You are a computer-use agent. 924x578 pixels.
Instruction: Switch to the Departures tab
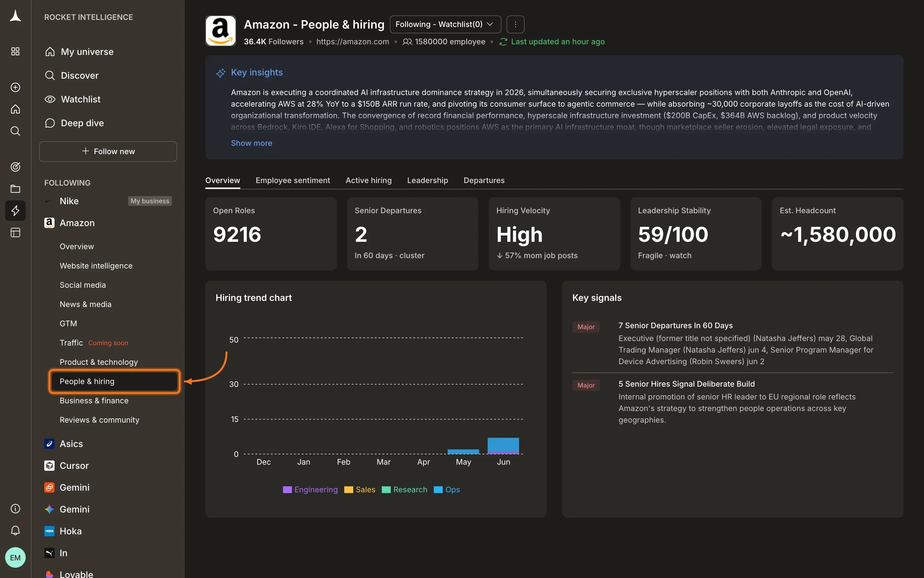tap(484, 180)
